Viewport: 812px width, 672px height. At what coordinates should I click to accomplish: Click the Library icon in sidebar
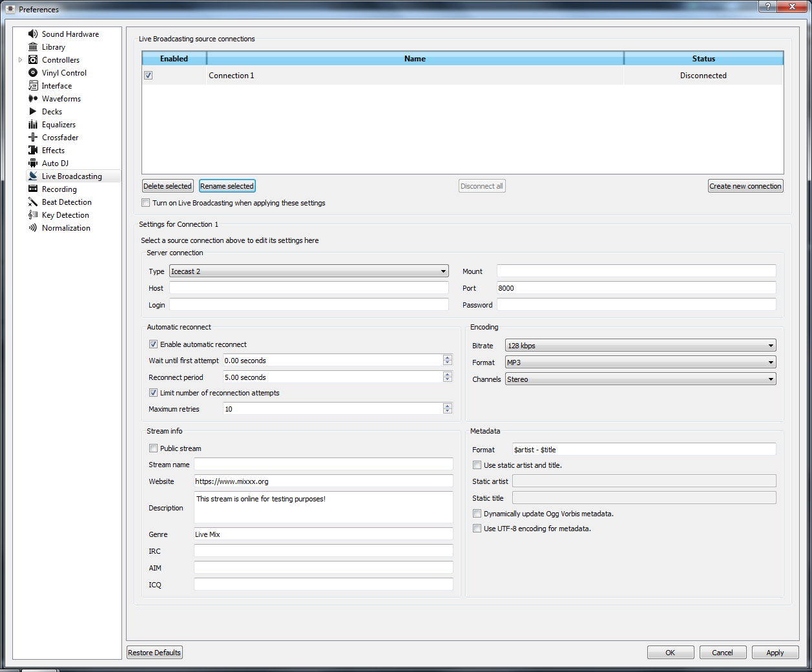pos(33,47)
